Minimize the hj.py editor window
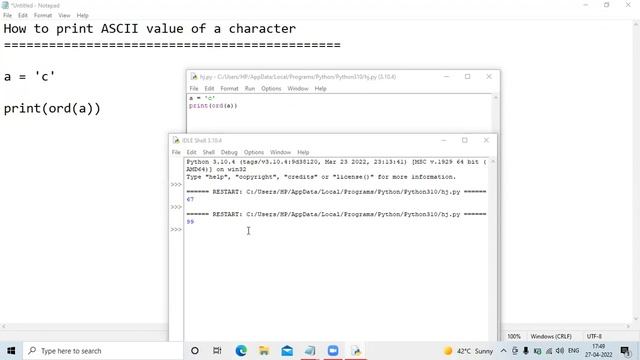Image resolution: width=640 pixels, height=360 pixels. point(446,77)
